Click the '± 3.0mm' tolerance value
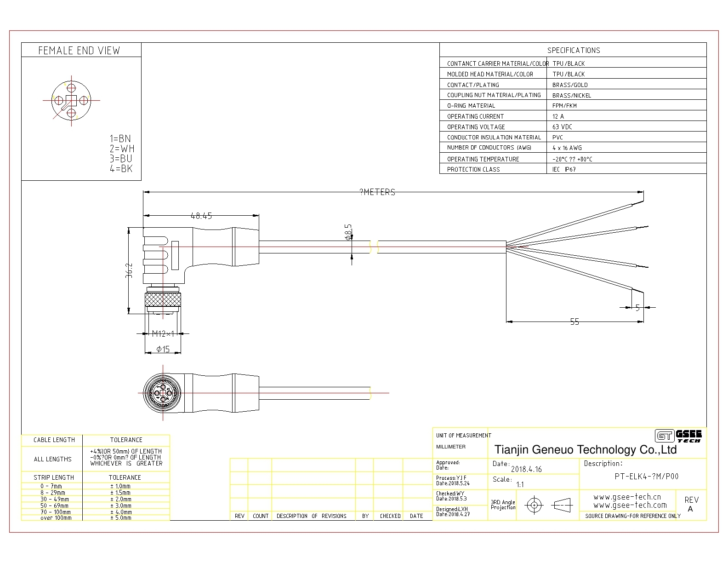Image resolution: width=728 pixels, height=563 pixels. coord(121,506)
